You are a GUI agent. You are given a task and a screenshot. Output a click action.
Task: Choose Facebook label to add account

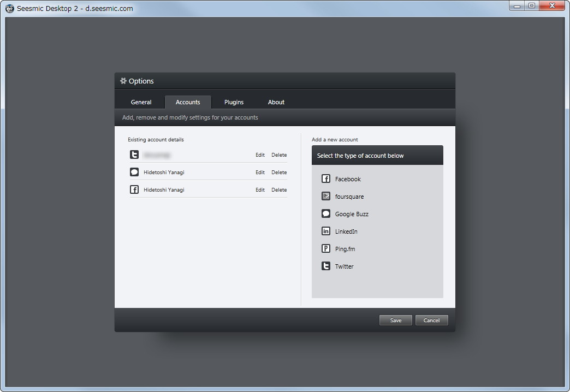pyautogui.click(x=348, y=179)
